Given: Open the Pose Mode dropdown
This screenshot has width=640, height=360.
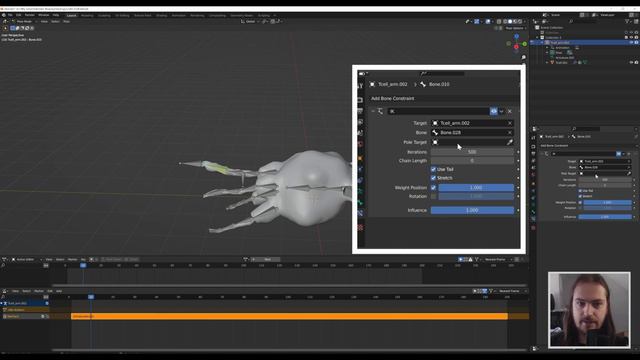Looking at the screenshot, I should click(x=24, y=21).
